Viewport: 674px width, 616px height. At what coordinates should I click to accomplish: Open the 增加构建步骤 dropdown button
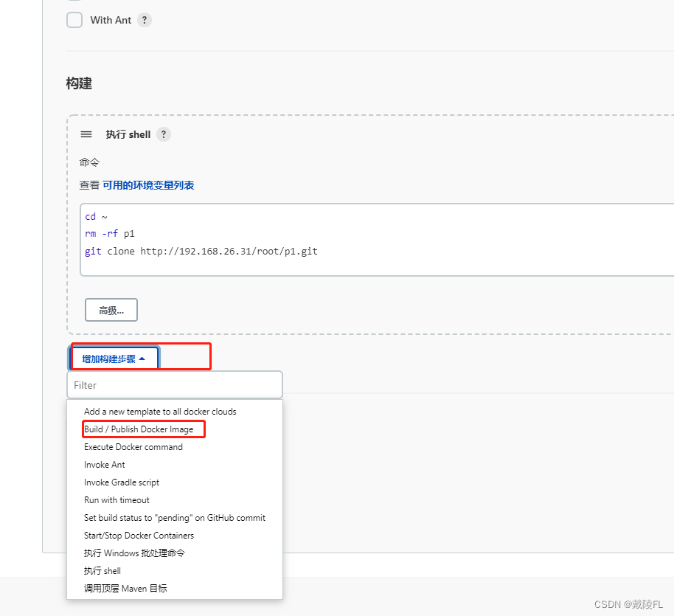(114, 359)
